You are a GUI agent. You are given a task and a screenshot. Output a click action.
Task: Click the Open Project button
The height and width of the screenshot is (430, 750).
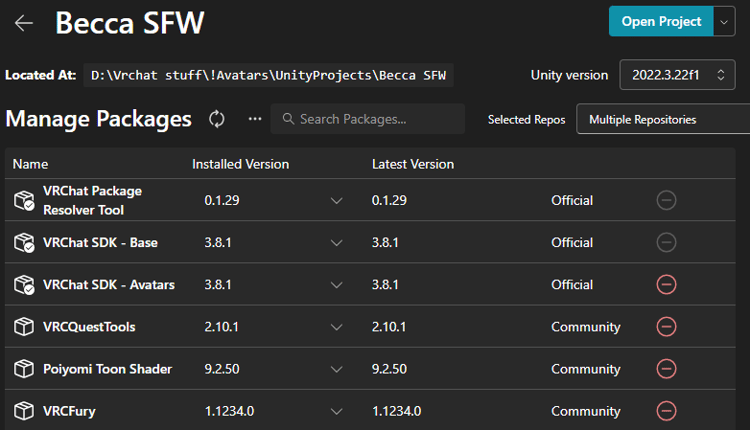click(x=661, y=21)
